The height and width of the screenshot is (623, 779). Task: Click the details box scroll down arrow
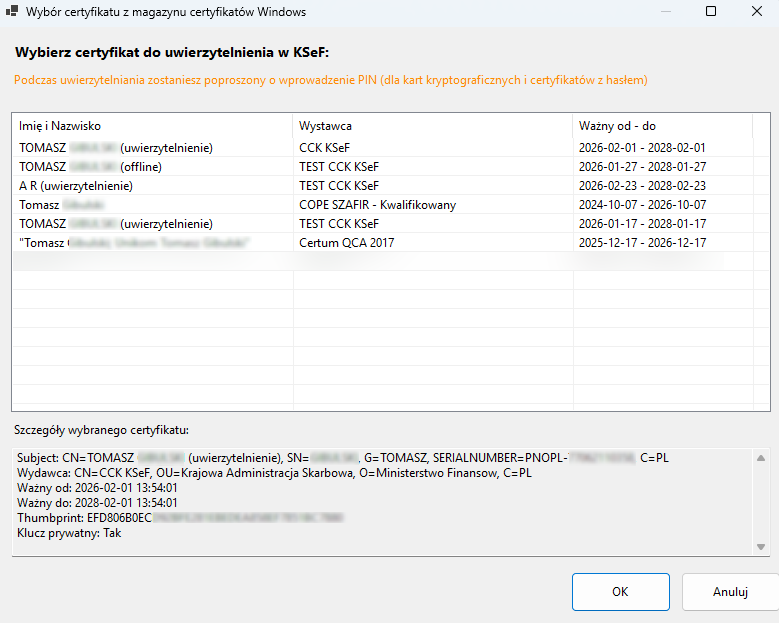(760, 546)
